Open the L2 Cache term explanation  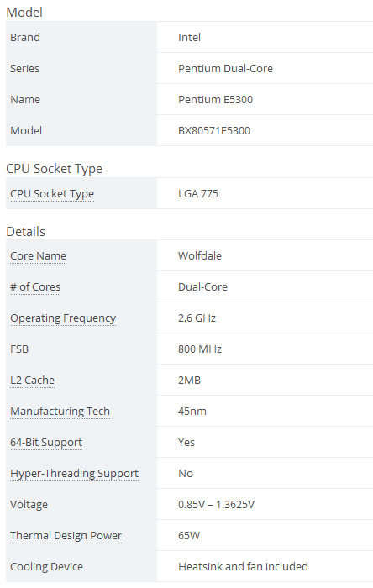32,381
